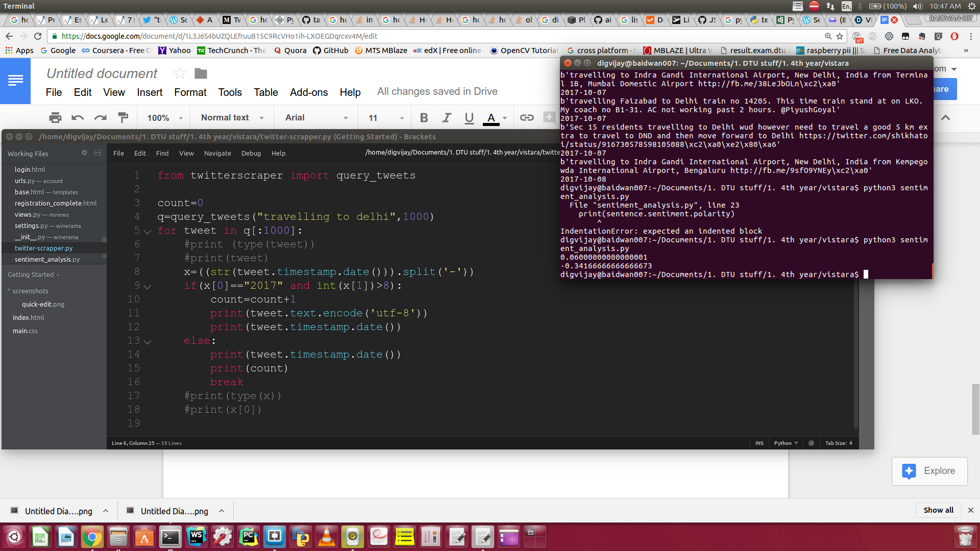
Task: Open the text color picker
Action: pos(492,118)
